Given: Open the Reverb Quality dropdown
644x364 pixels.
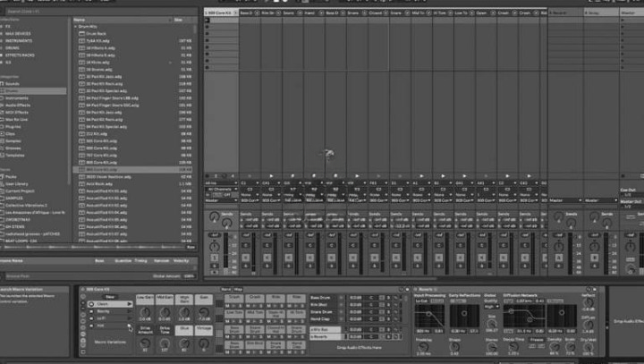Looking at the screenshot, I should [x=491, y=307].
